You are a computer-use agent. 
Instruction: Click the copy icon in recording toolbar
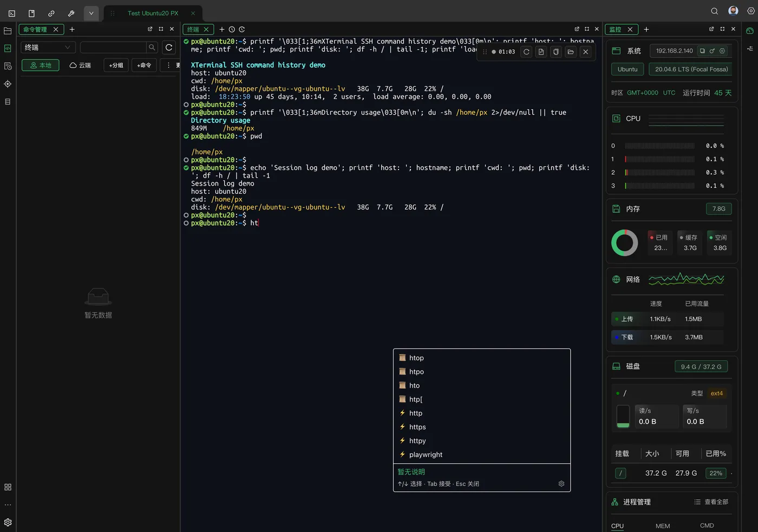click(x=556, y=52)
